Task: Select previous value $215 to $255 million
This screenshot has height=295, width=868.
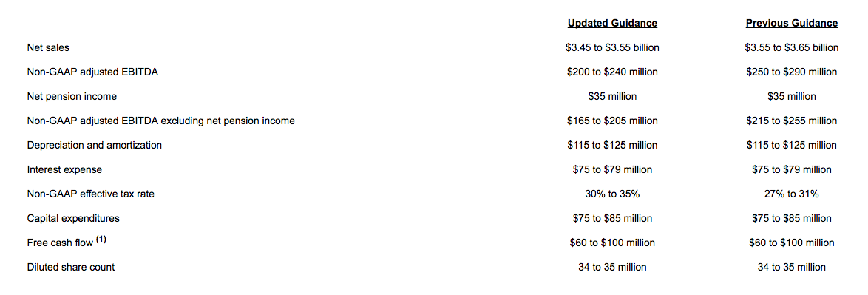Action: pos(792,121)
